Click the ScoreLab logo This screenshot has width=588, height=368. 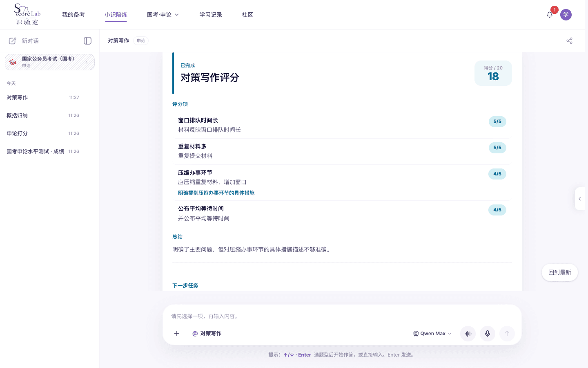click(x=27, y=14)
